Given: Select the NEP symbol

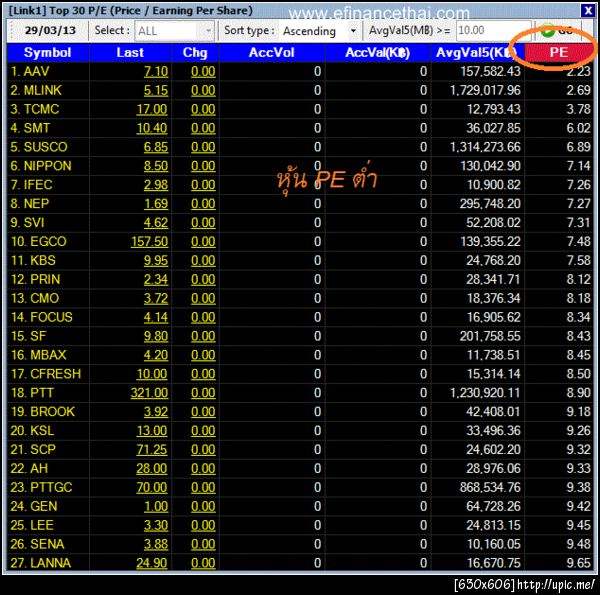Looking at the screenshot, I should point(36,204).
